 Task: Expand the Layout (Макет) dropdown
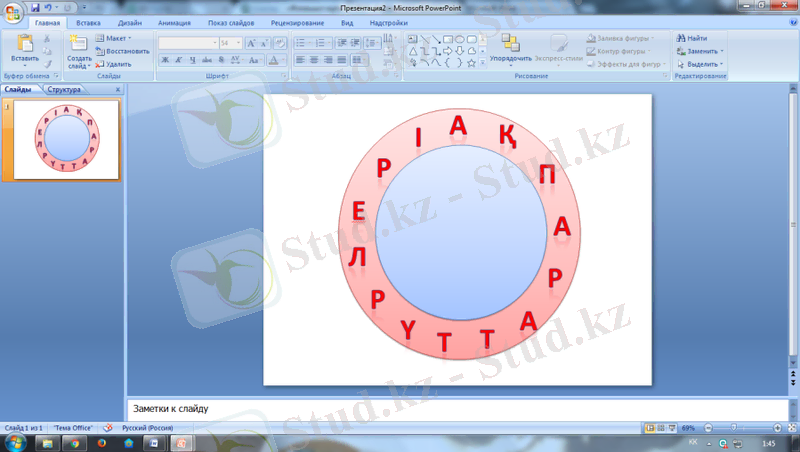click(x=130, y=38)
